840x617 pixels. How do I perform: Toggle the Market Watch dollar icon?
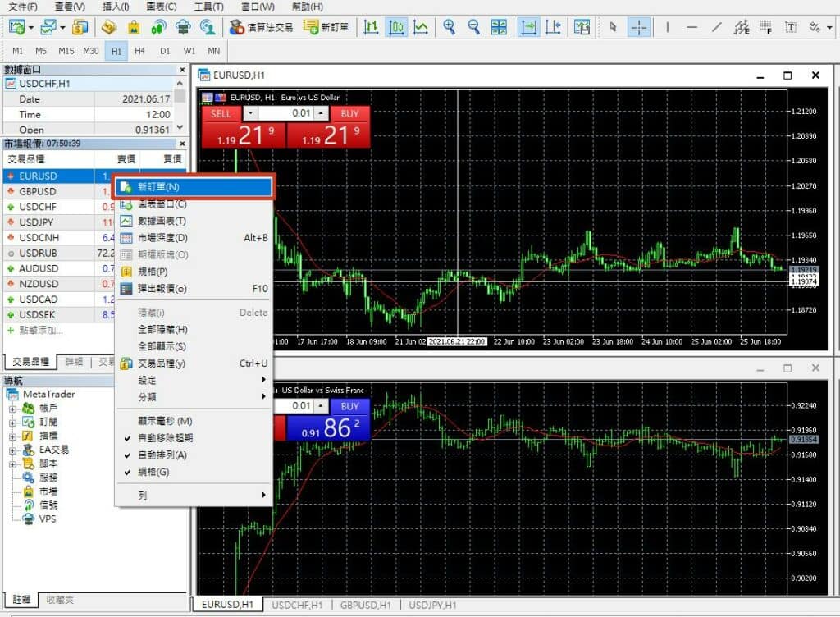pyautogui.click(x=80, y=27)
